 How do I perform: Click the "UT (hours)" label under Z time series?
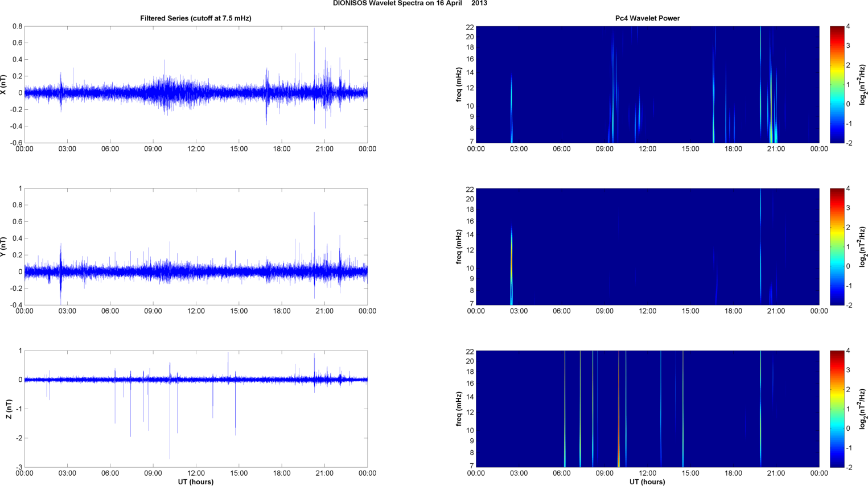pos(195,482)
